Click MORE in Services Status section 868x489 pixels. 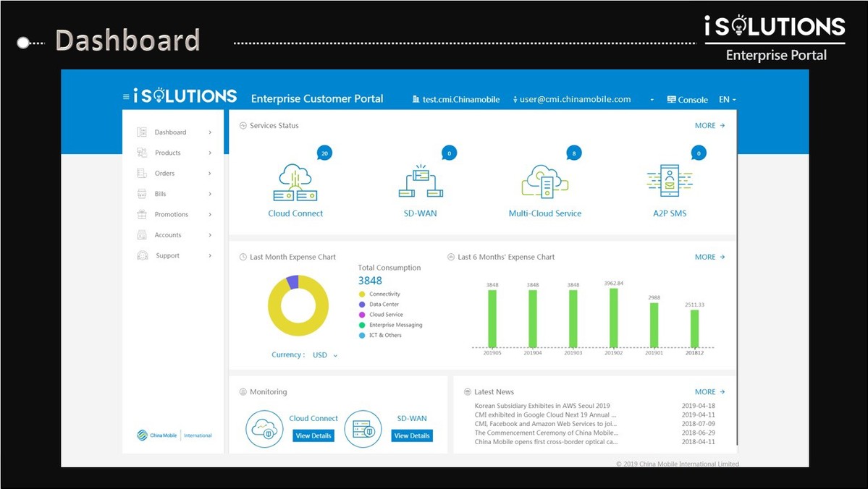click(x=709, y=126)
